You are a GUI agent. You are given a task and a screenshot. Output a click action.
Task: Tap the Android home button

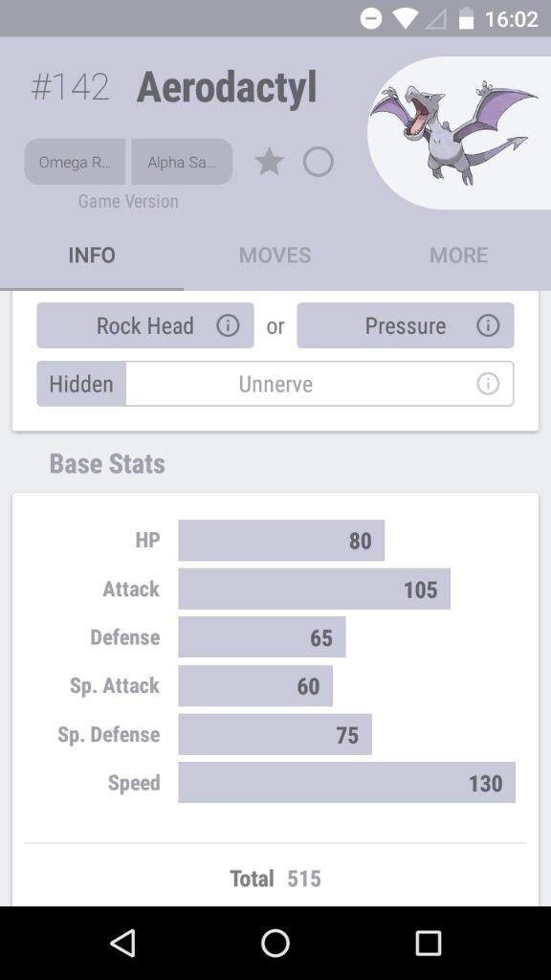tap(275, 943)
